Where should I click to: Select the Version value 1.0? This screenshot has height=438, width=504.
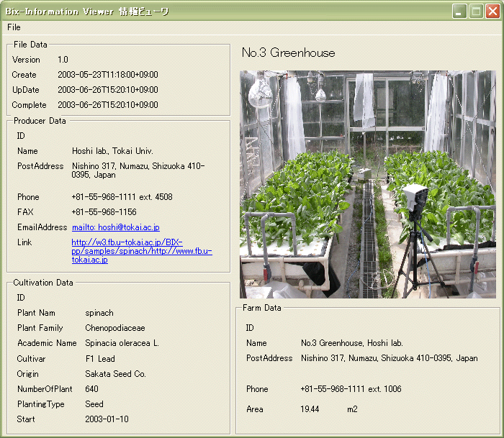pos(63,60)
